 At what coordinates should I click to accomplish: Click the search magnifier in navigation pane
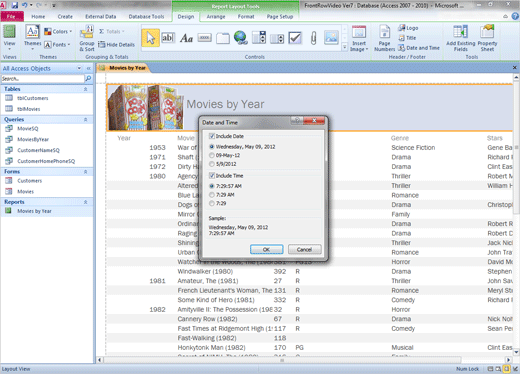tap(88, 79)
